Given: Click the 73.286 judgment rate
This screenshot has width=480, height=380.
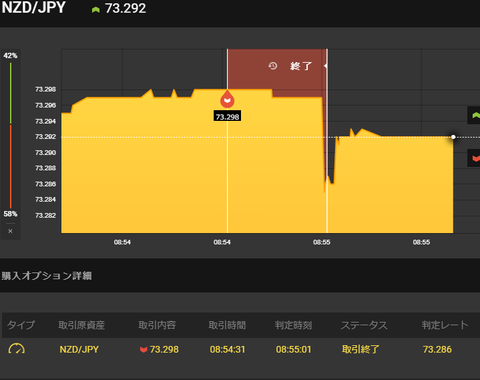Looking at the screenshot, I should pos(437,349).
